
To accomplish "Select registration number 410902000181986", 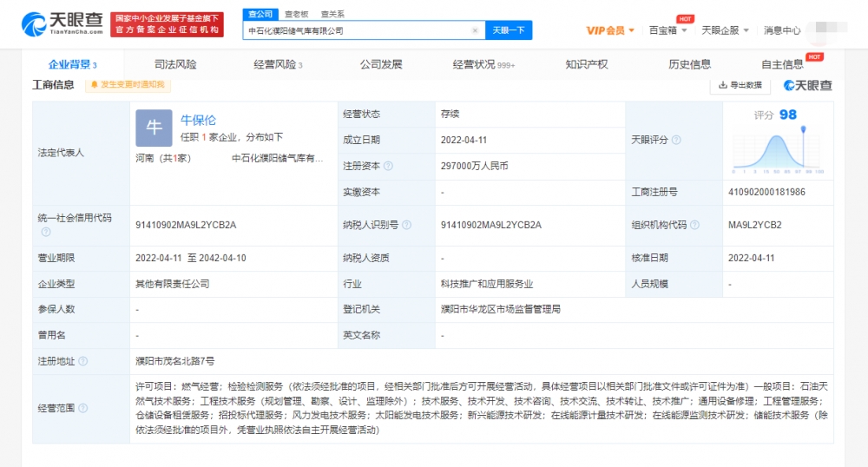I will coord(766,192).
